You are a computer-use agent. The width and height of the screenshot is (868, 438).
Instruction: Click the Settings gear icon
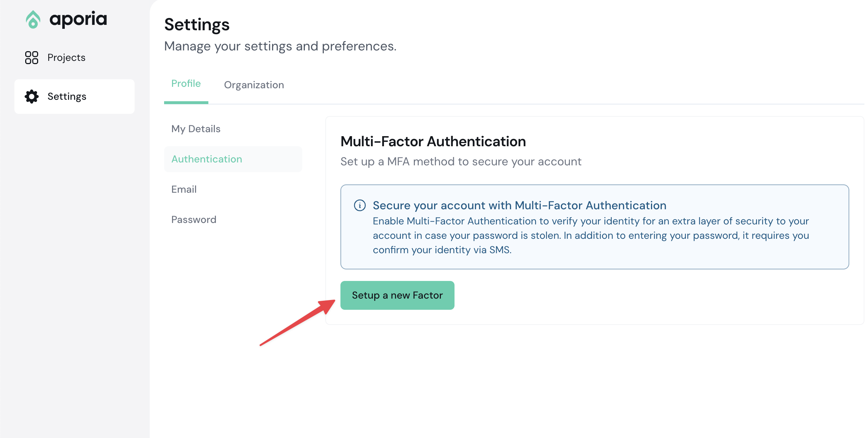pyautogui.click(x=32, y=97)
